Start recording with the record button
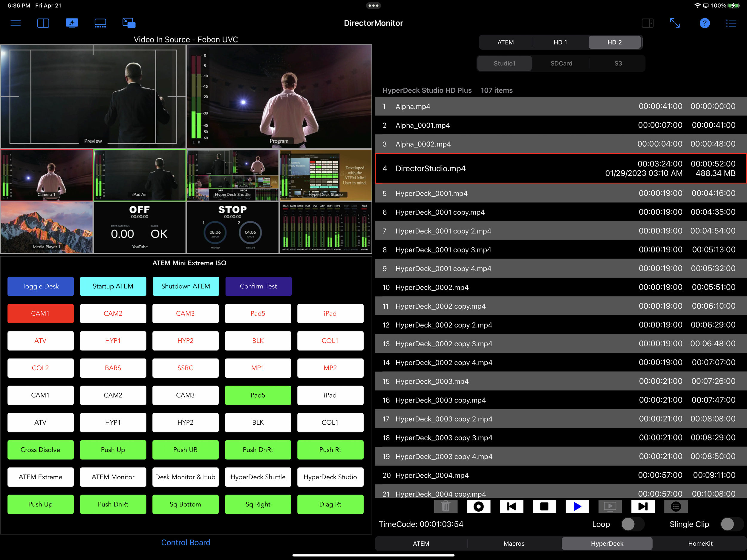747x560 pixels. tap(478, 506)
